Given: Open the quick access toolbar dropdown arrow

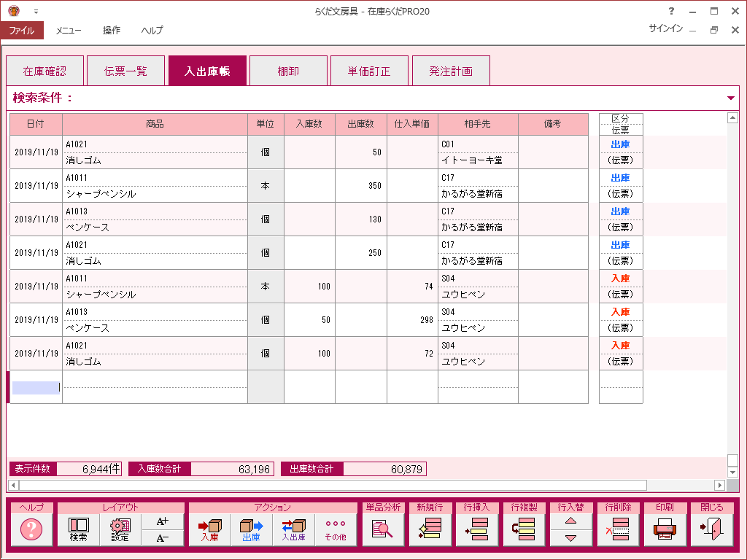Looking at the screenshot, I should click(36, 12).
